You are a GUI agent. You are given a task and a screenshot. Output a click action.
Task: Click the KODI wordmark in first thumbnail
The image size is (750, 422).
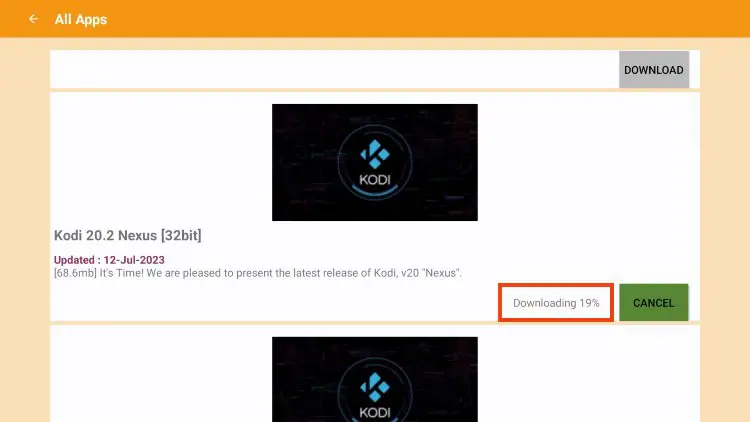[375, 180]
